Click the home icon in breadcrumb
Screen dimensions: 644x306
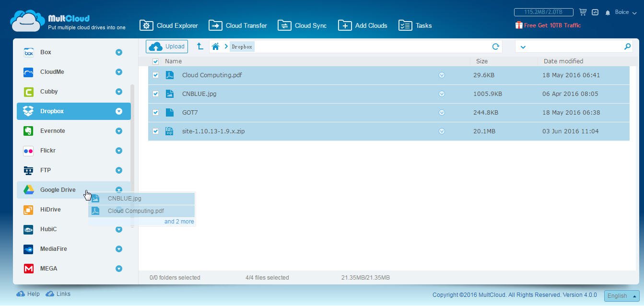(216, 47)
